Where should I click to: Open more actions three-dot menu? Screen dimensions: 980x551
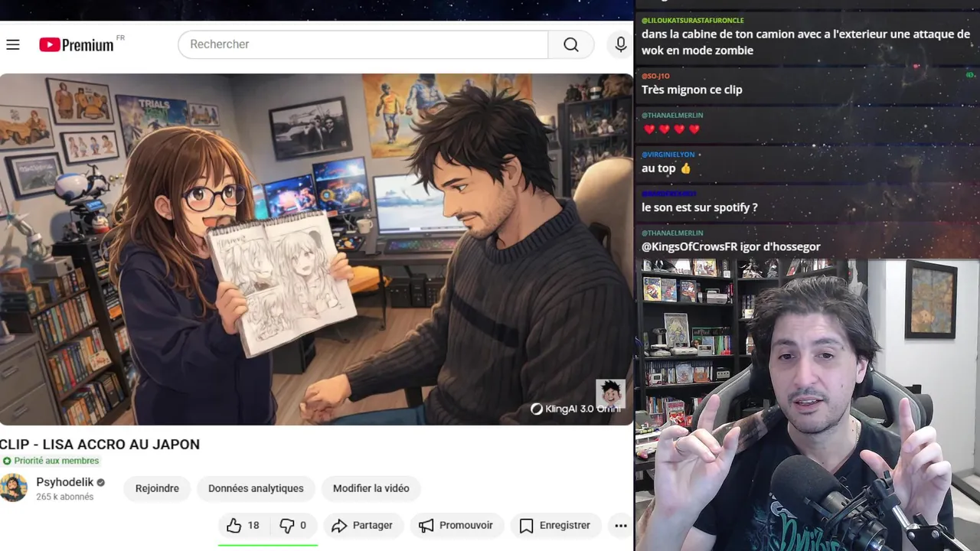pos(621,525)
